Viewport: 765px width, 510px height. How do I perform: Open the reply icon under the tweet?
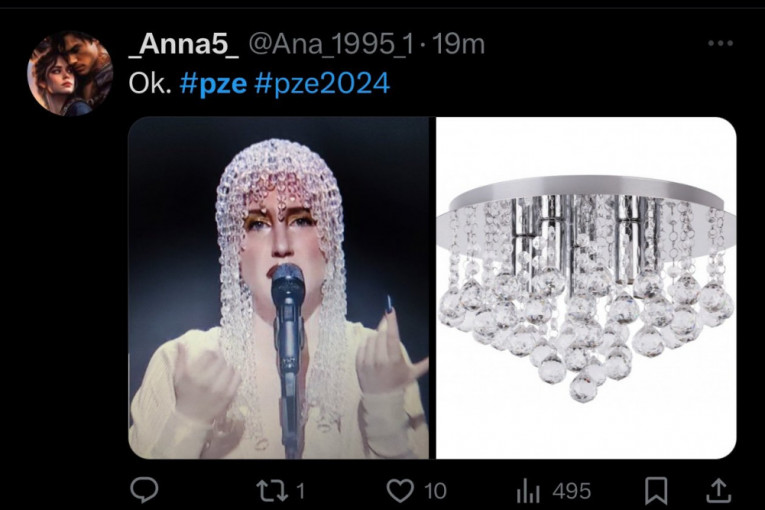coord(146,490)
